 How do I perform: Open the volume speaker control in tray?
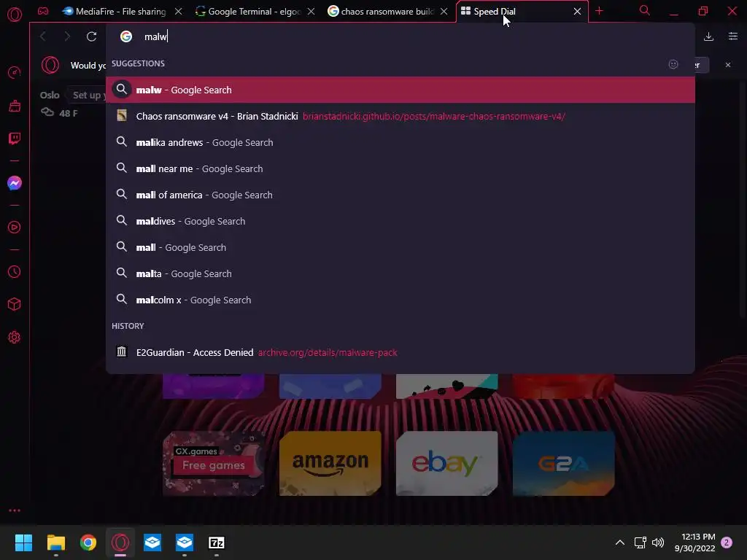[658, 542]
